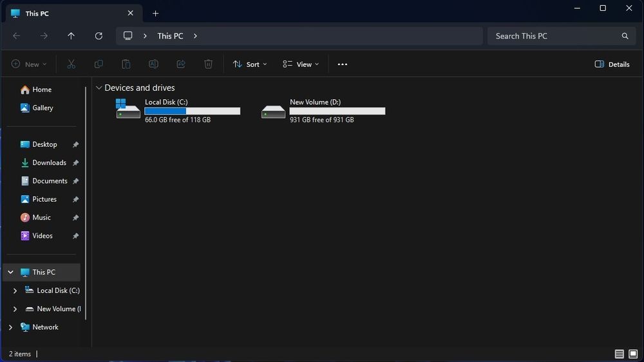Click the Share icon in toolbar
Image resolution: width=644 pixels, height=362 pixels.
[x=181, y=64]
